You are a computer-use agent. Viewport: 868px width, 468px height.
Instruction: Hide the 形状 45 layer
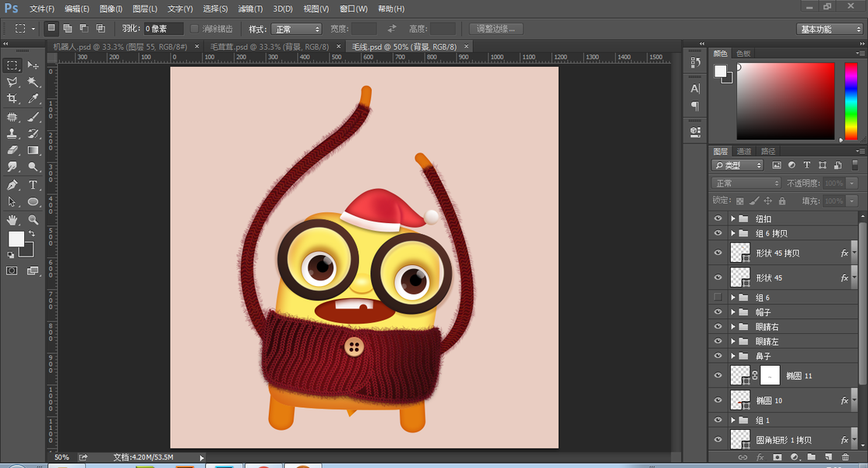718,278
